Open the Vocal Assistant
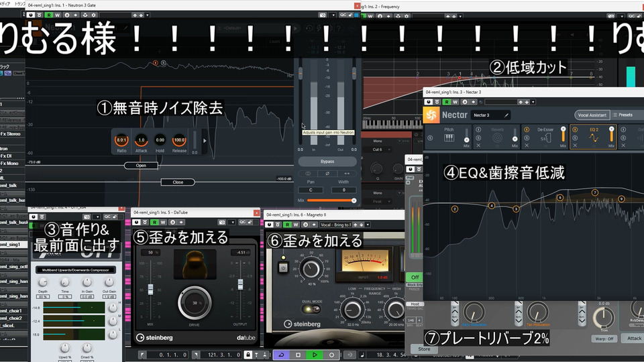Image resolution: width=644 pixels, height=362 pixels. [x=592, y=115]
